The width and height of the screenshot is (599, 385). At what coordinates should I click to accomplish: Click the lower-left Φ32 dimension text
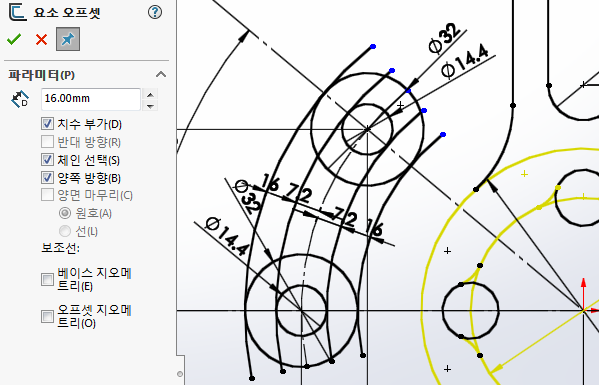248,197
